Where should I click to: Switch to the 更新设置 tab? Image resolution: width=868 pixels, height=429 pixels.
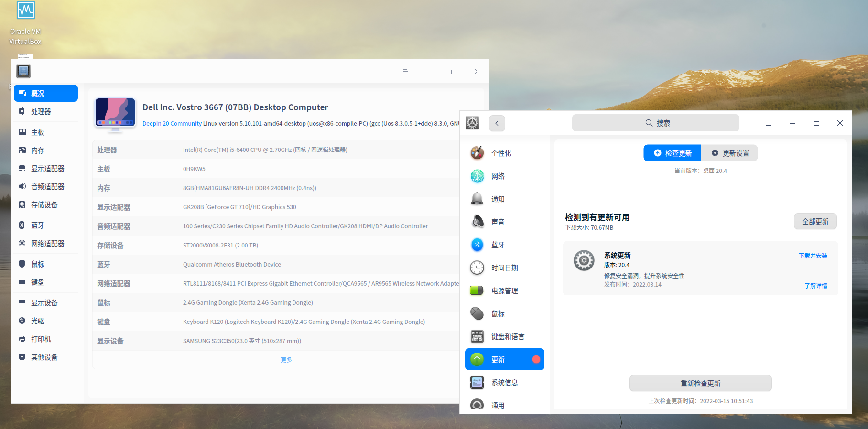(x=729, y=153)
